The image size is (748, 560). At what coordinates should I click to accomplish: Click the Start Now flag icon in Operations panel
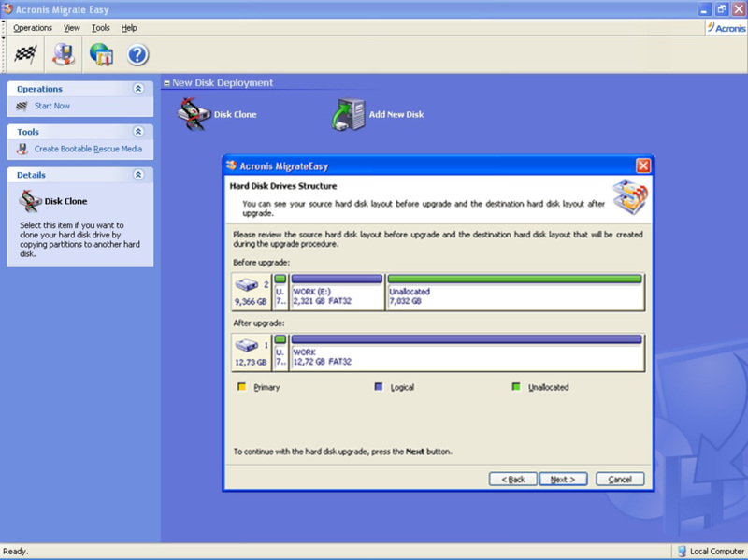coord(22,106)
